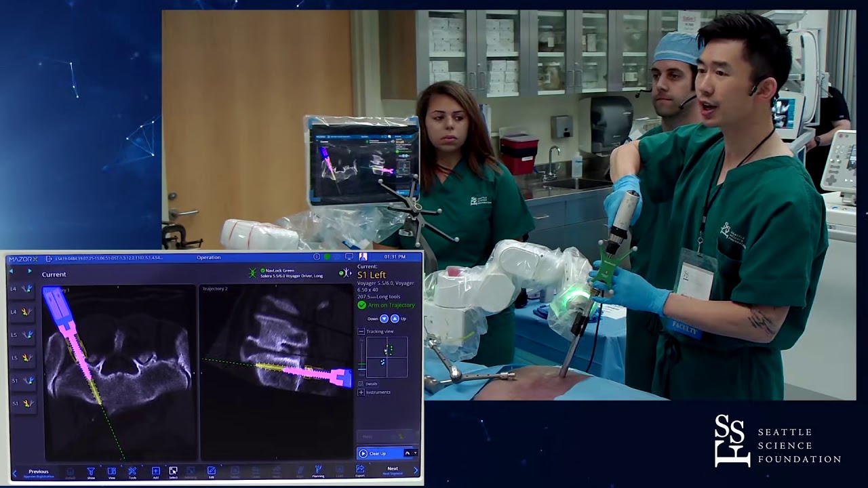
Task: Click the 'Current' heading label
Action: pyautogui.click(x=54, y=274)
